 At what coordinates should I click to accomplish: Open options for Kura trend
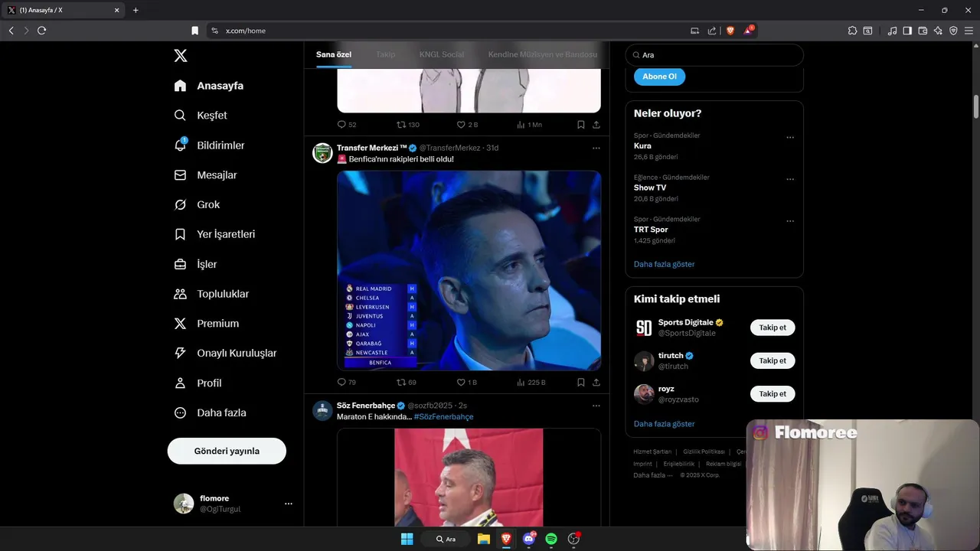(790, 138)
